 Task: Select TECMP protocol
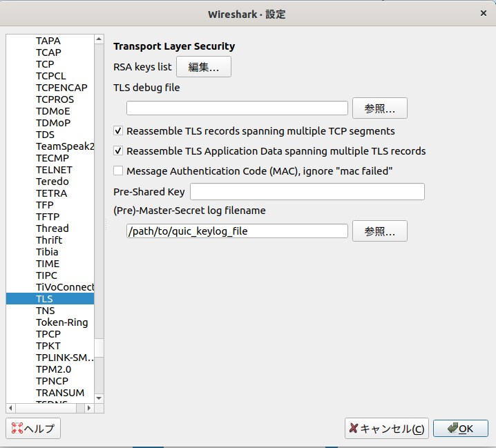[x=53, y=158]
